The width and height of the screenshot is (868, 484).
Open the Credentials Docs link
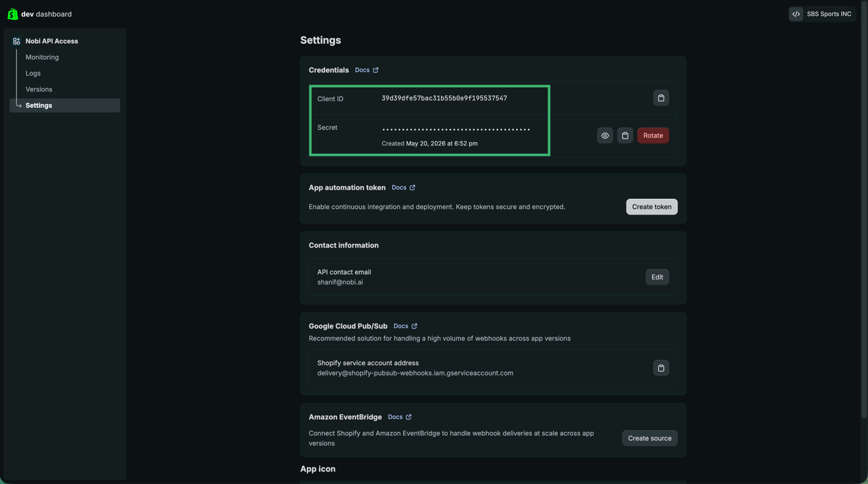tap(367, 70)
